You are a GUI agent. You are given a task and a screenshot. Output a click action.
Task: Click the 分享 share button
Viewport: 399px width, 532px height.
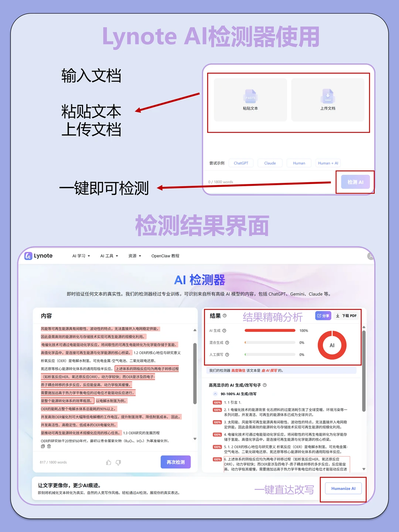coord(323,316)
